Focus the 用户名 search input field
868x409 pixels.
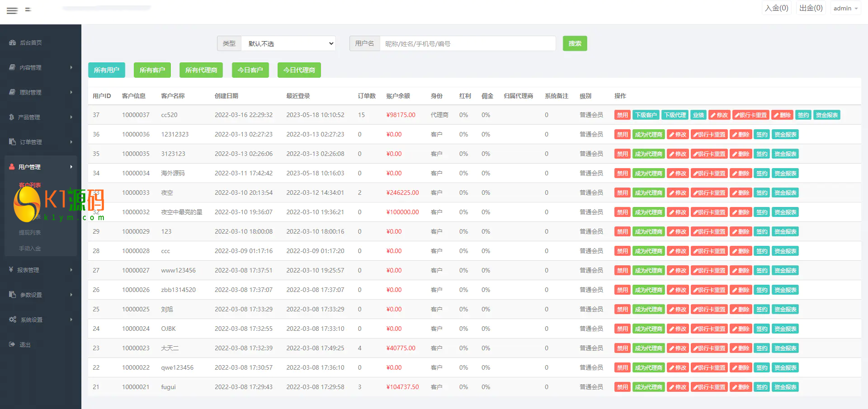pos(467,44)
